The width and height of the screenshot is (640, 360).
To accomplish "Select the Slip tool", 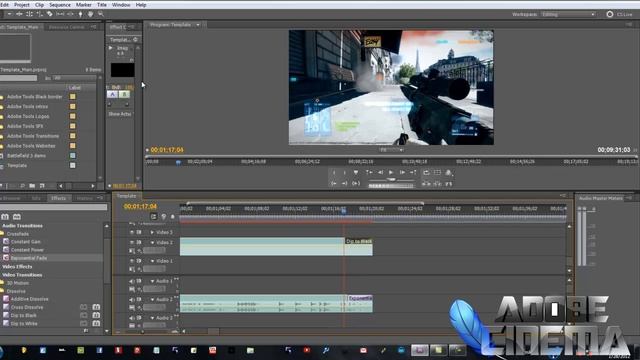I will pyautogui.click(x=60, y=14).
